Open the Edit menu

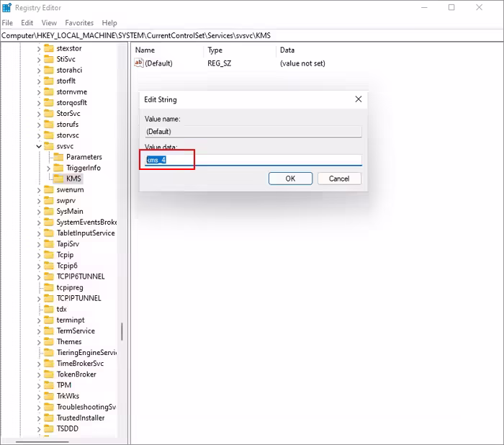point(27,23)
